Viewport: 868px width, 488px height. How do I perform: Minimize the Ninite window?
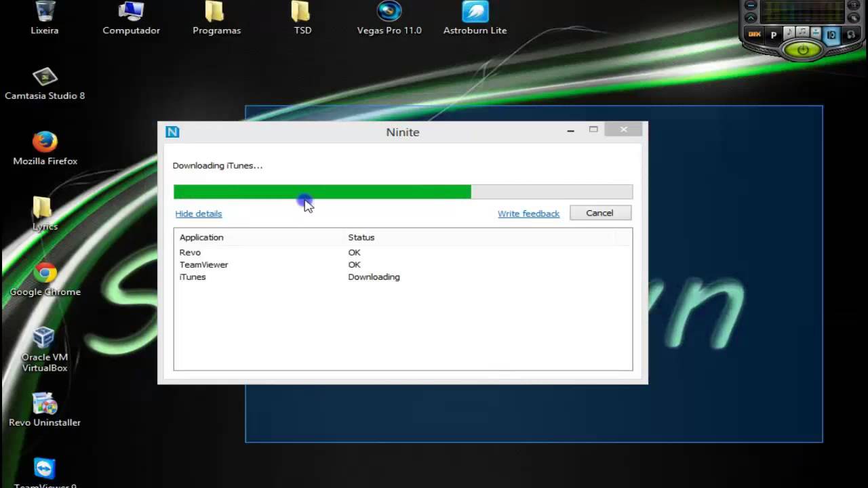[x=570, y=130]
